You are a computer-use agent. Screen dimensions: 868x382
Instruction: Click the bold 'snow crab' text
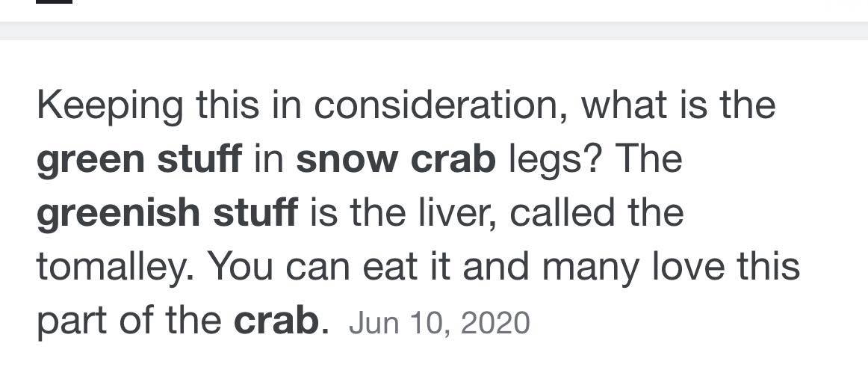click(396, 160)
